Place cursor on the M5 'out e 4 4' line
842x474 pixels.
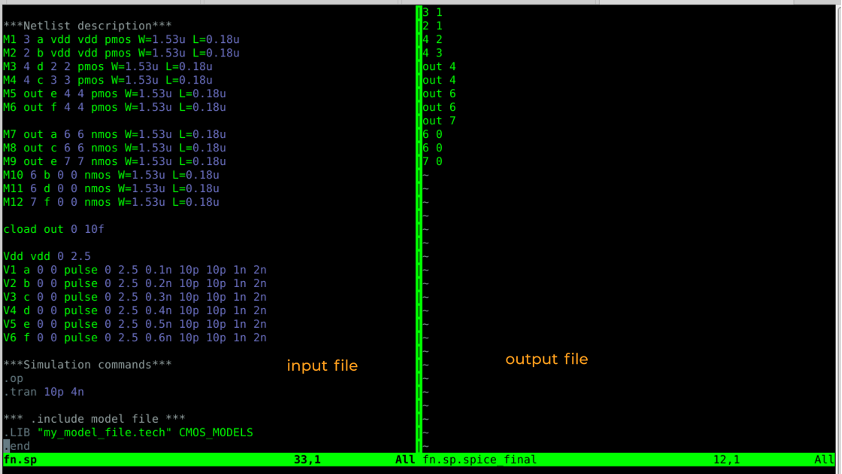click(x=114, y=94)
